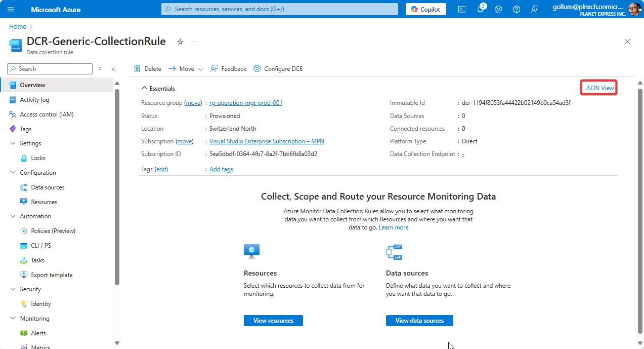Collapse the Essentials section
The image size is (644, 349).
pyautogui.click(x=144, y=88)
